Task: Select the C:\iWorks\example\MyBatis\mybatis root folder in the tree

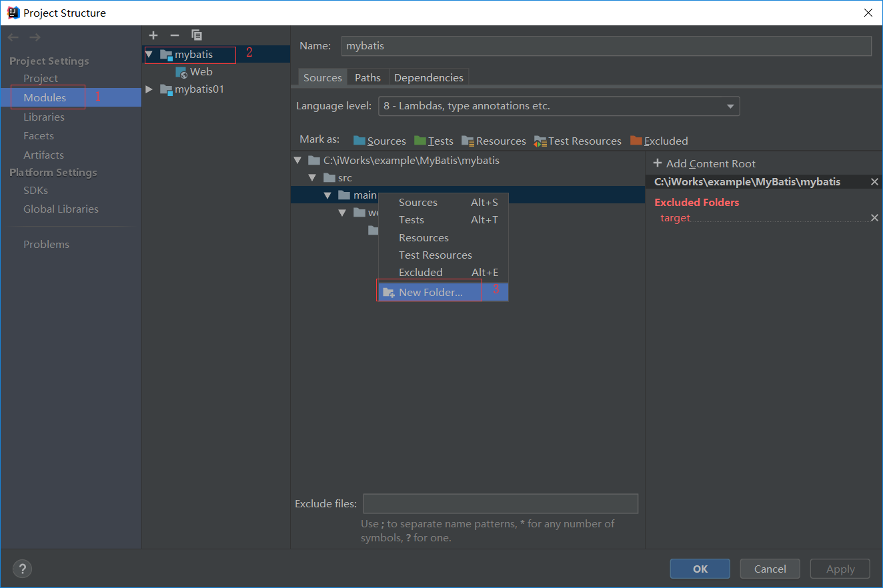Action: pos(403,161)
